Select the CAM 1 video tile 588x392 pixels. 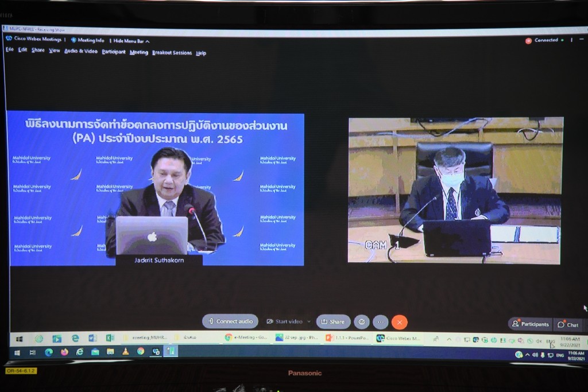coord(455,191)
